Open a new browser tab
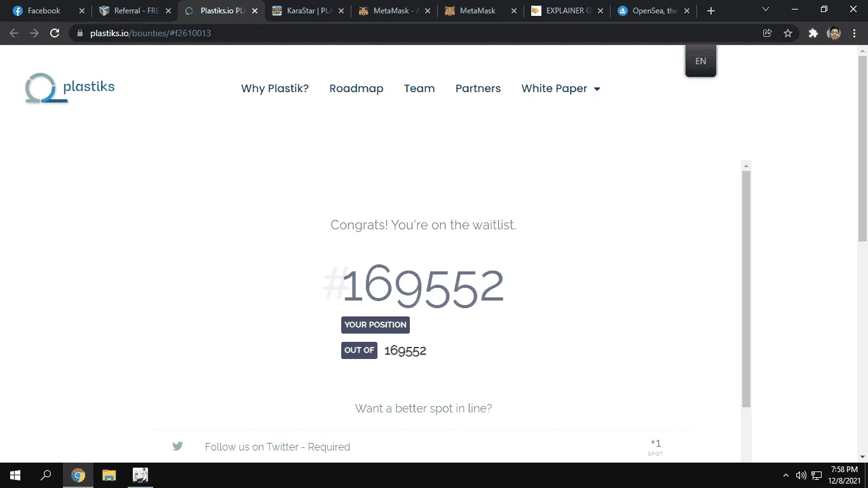Image resolution: width=868 pixels, height=488 pixels. (711, 11)
